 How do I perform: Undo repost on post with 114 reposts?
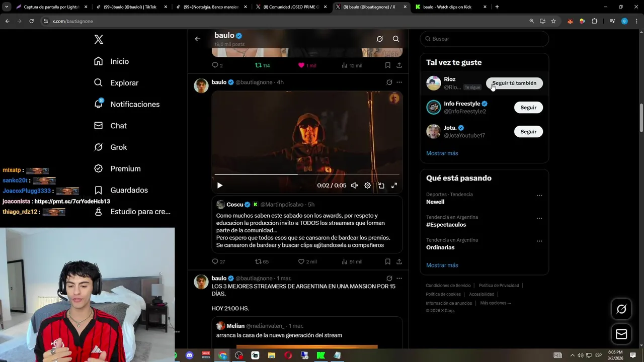(x=263, y=65)
